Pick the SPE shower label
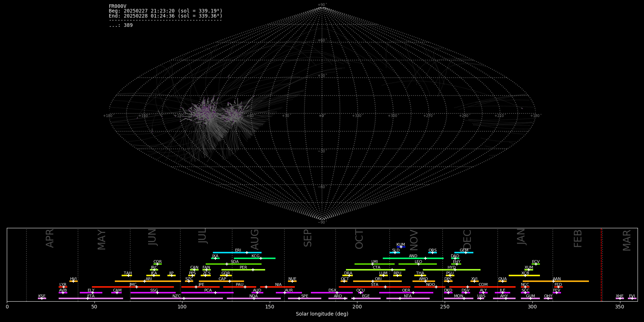 (304, 296)
